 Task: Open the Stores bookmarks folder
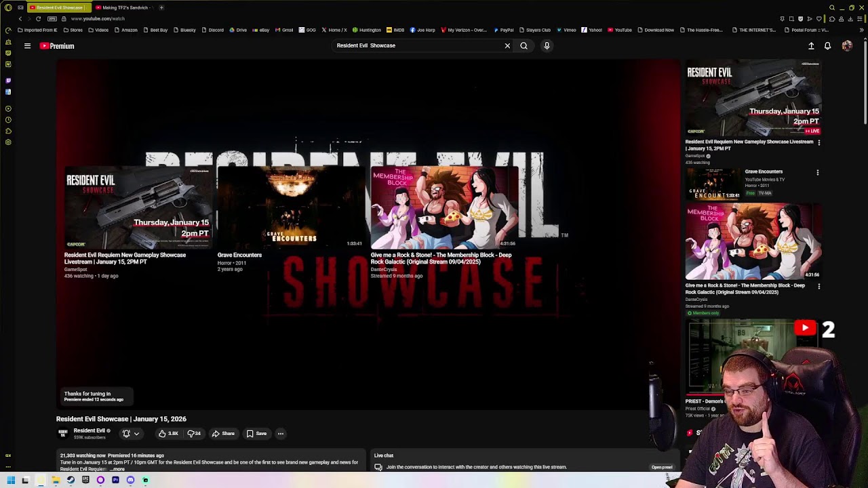click(x=73, y=30)
